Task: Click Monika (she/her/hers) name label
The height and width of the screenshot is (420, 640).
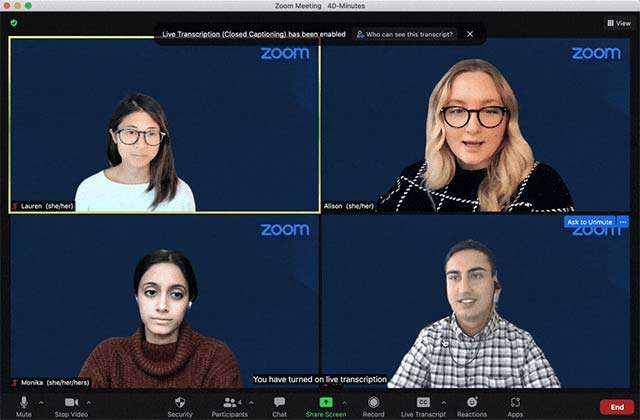Action: (55, 382)
